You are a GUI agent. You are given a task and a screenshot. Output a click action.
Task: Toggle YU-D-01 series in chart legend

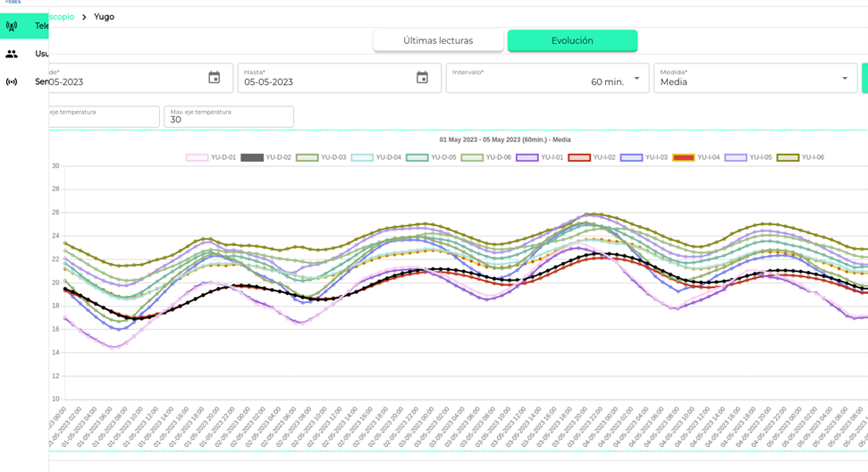211,157
